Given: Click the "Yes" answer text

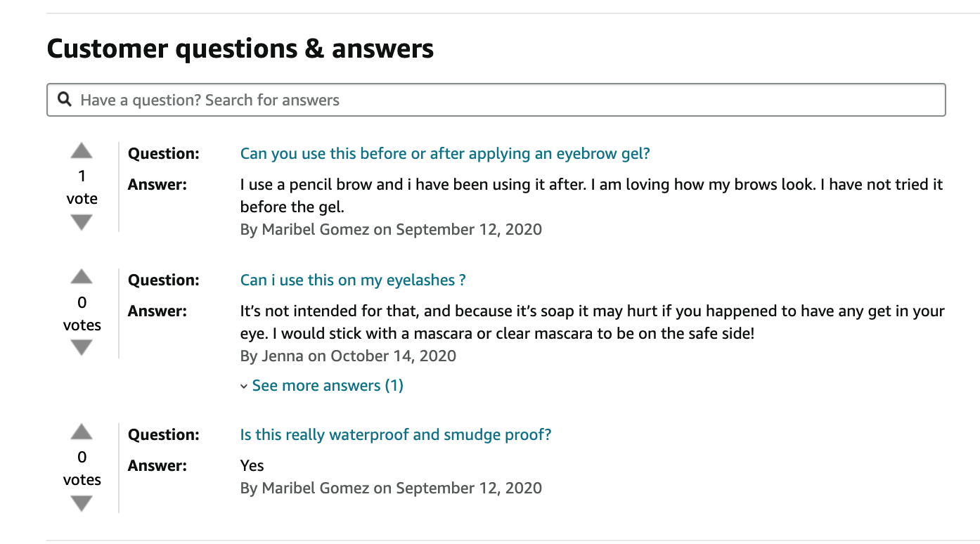Looking at the screenshot, I should 252,465.
